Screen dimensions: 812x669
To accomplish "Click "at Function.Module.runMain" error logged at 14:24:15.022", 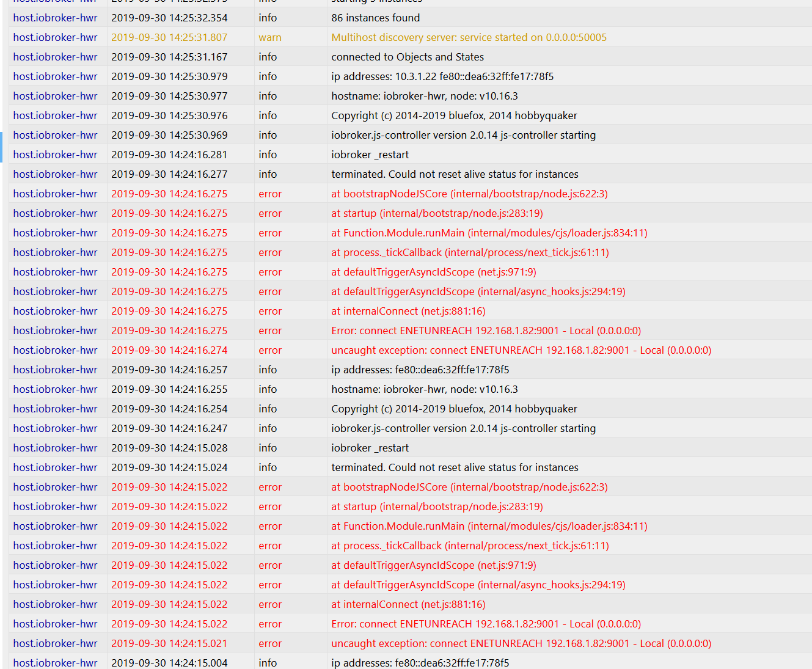I will tap(489, 526).
